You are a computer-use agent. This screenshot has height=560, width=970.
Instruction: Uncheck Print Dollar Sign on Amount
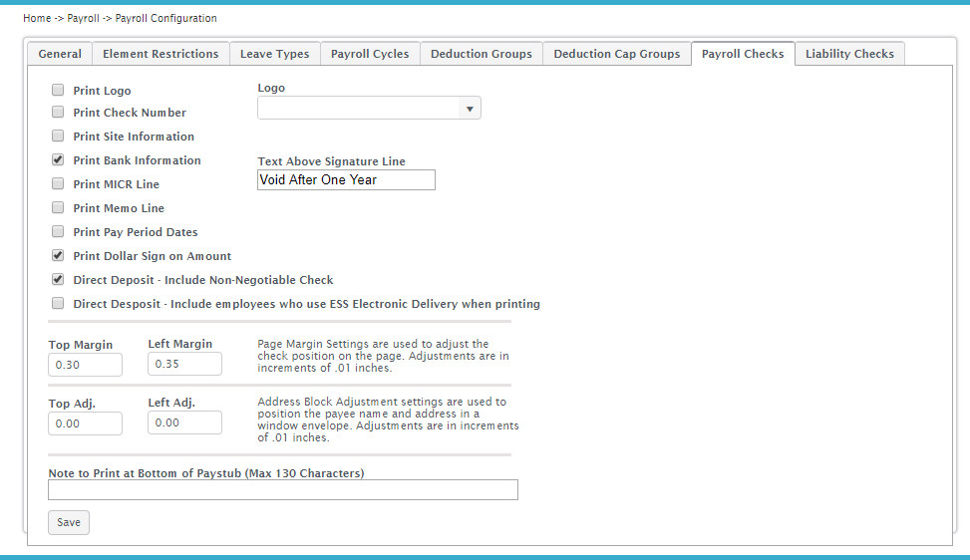coord(58,255)
